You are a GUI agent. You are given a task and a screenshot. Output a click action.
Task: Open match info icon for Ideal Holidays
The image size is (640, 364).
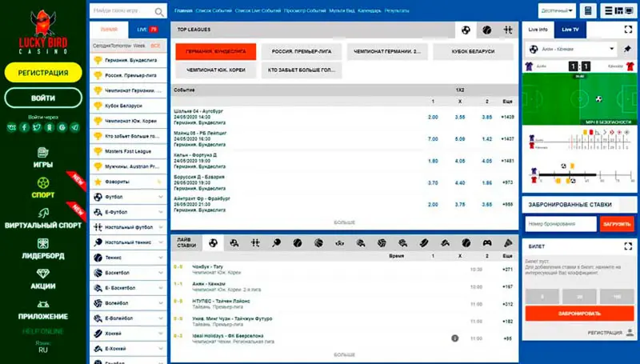pyautogui.click(x=454, y=338)
